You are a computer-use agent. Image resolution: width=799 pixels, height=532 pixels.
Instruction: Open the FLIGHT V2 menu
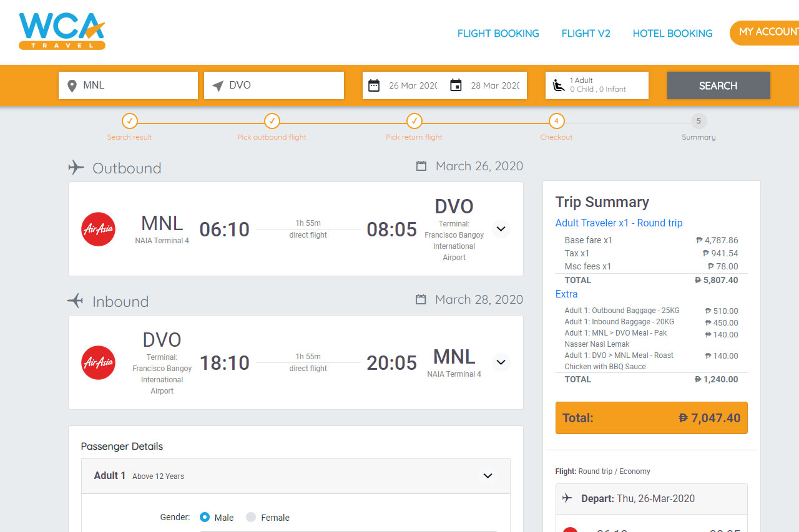pyautogui.click(x=586, y=34)
